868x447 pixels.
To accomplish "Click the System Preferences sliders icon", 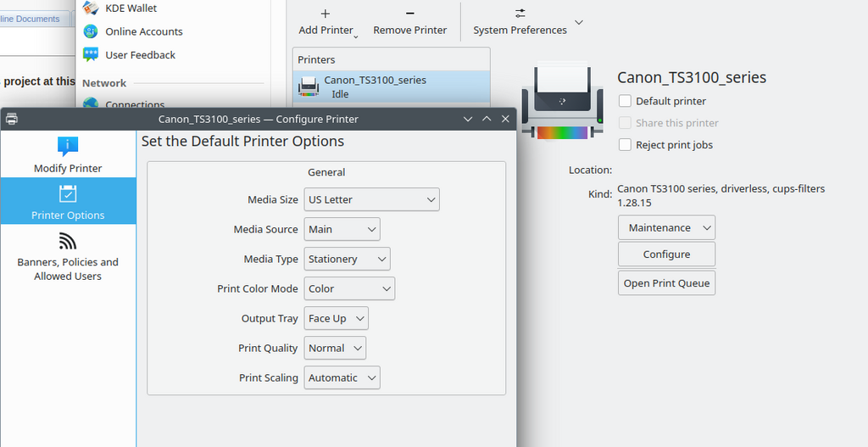I will (520, 14).
